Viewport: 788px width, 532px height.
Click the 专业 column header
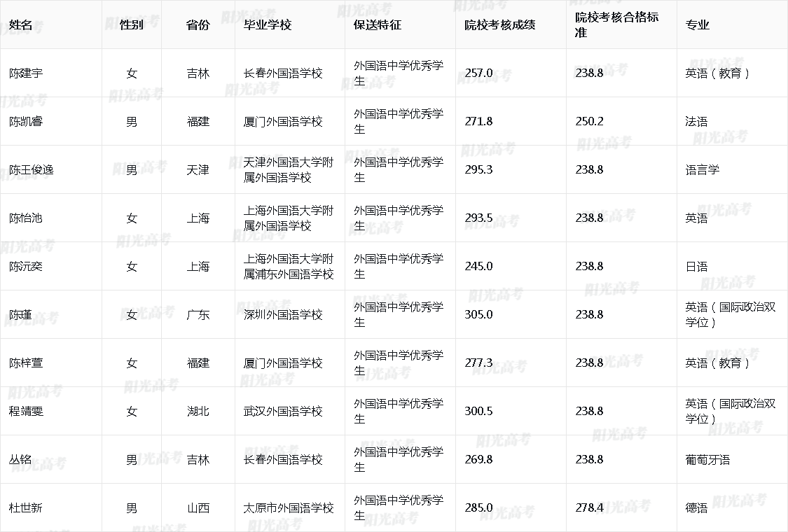click(x=697, y=24)
